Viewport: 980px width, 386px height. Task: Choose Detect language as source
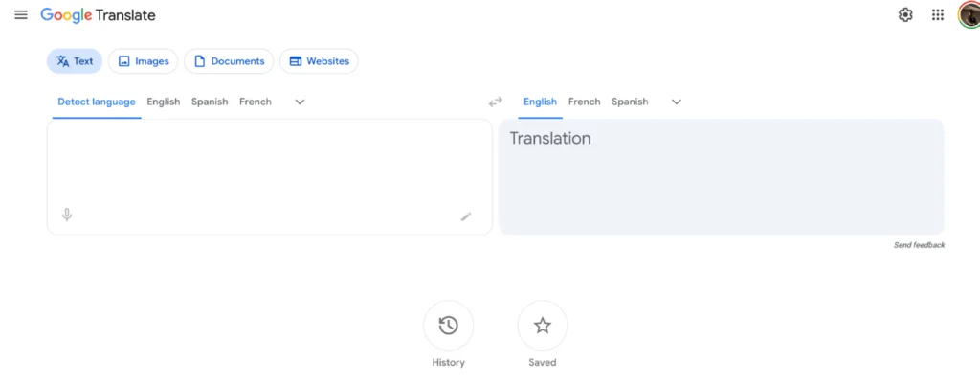97,102
